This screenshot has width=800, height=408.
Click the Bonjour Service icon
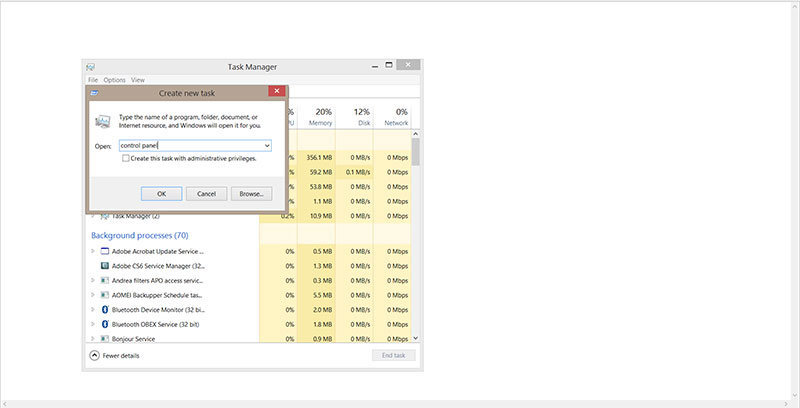click(x=105, y=339)
